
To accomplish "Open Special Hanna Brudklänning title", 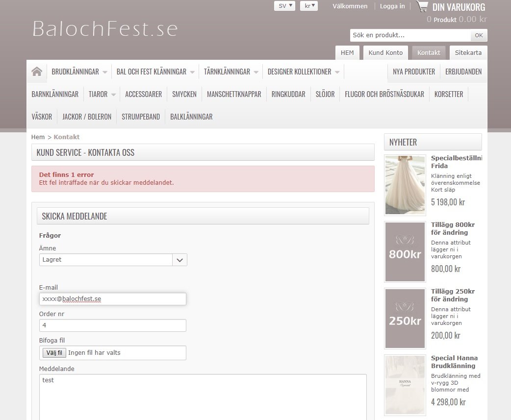I will (454, 362).
